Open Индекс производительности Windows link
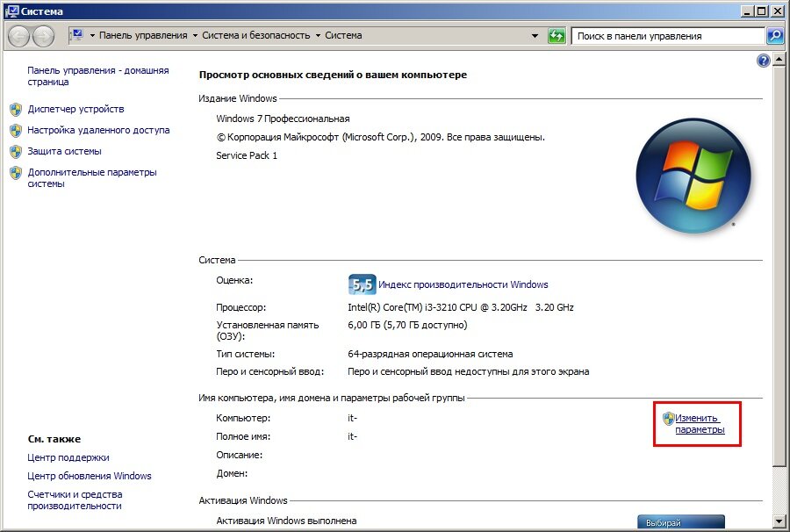This screenshot has width=790, height=532. click(x=463, y=284)
